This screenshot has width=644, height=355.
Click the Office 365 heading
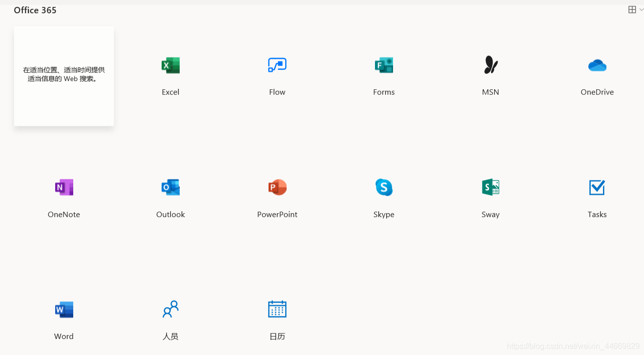[x=35, y=10]
